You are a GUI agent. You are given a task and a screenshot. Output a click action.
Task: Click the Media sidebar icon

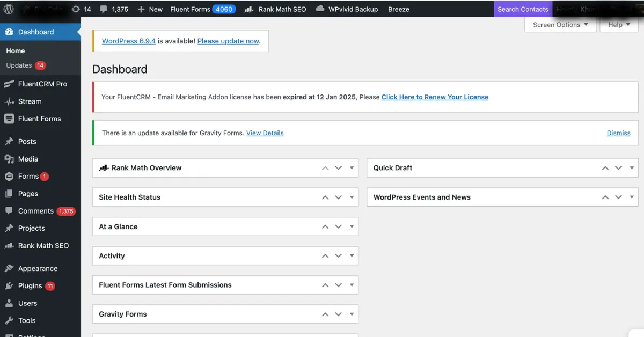coord(9,159)
